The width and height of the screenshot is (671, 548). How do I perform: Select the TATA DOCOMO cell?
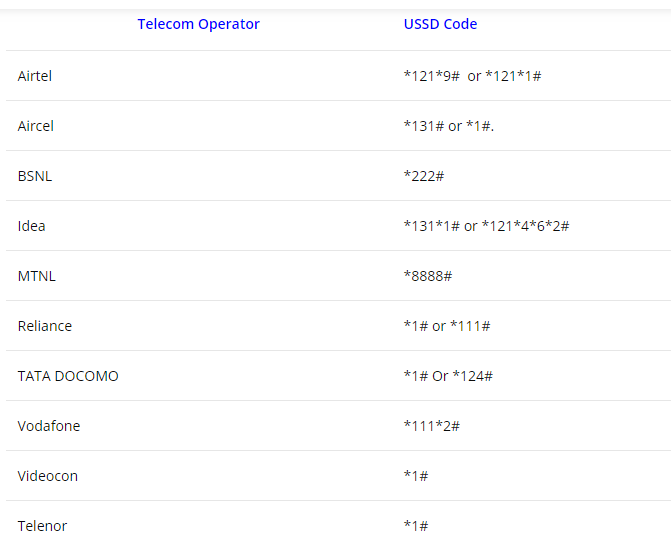pyautogui.click(x=68, y=376)
